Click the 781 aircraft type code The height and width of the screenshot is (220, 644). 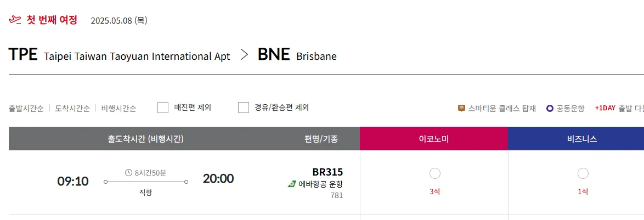pyautogui.click(x=336, y=195)
